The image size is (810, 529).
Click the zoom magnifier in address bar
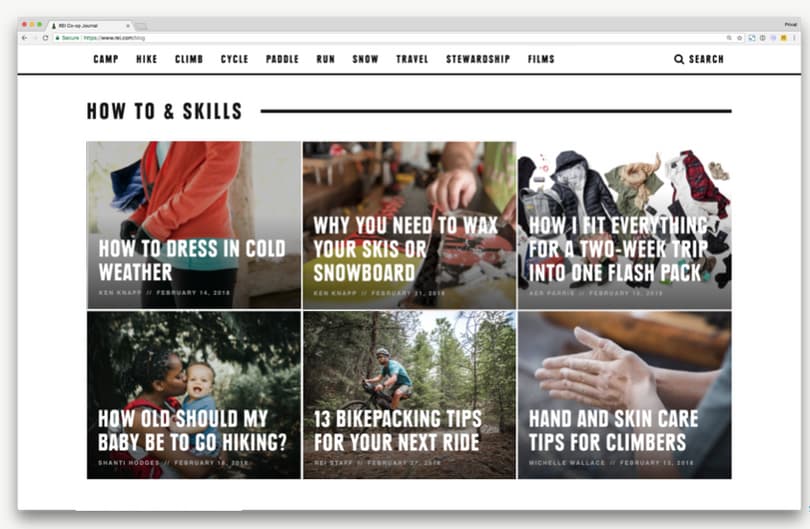[x=729, y=38]
